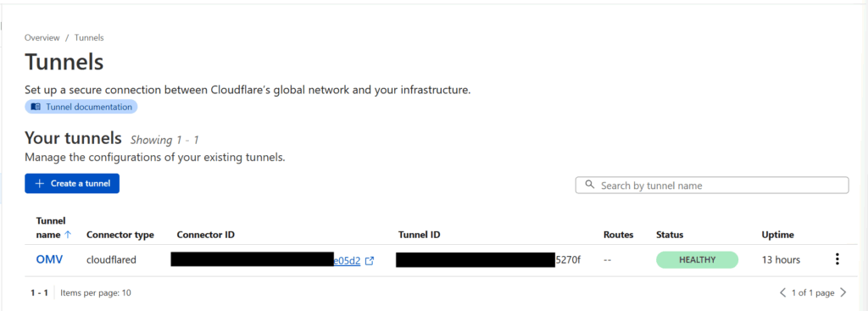Viewport: 868px width, 311px height.
Task: Click the Create a tunnel button
Action: pyautogui.click(x=72, y=184)
